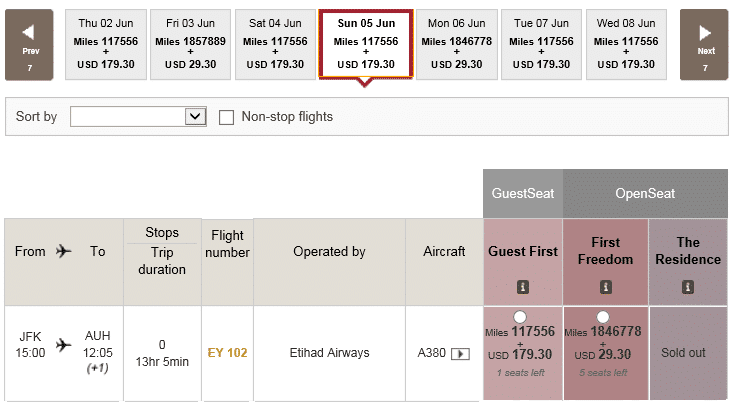This screenshot has height=403, width=733.
Task: Switch to Mon 06 Jun date
Action: 457,44
